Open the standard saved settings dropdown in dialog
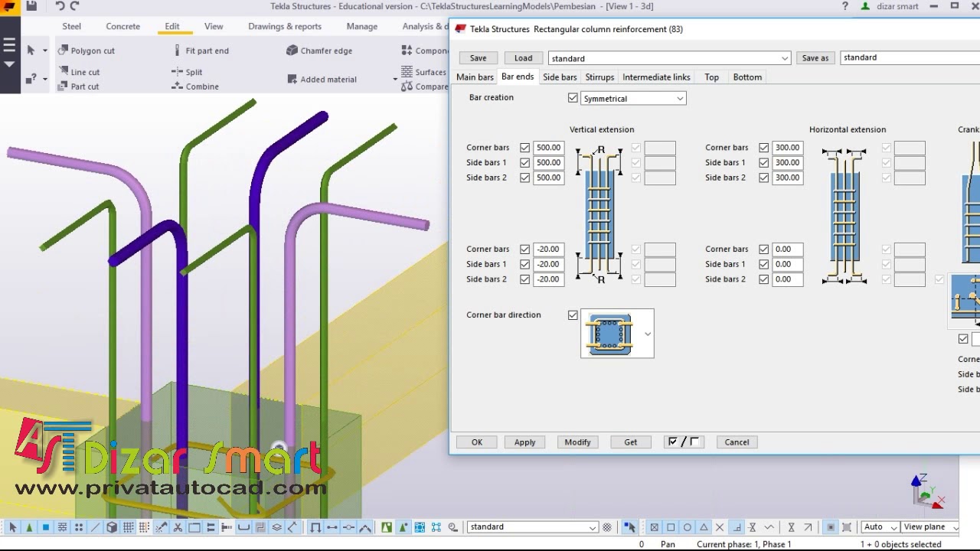This screenshot has height=551, width=980. coord(785,58)
